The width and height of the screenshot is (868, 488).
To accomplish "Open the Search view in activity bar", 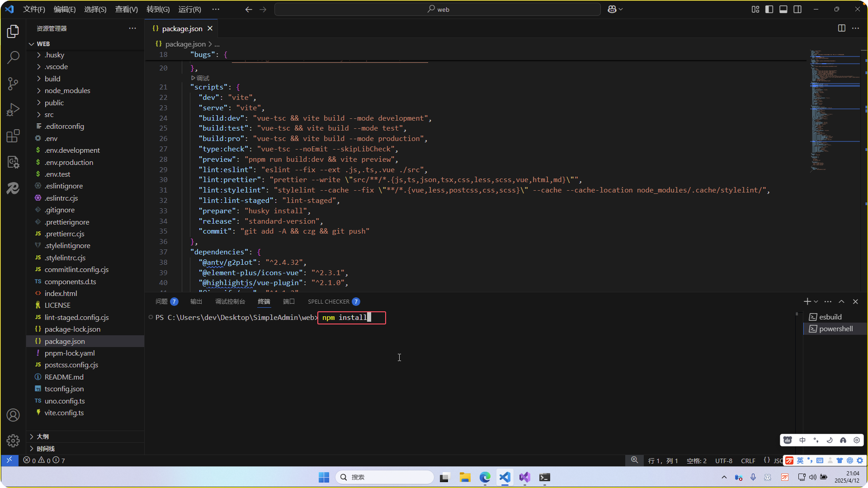I will (13, 57).
